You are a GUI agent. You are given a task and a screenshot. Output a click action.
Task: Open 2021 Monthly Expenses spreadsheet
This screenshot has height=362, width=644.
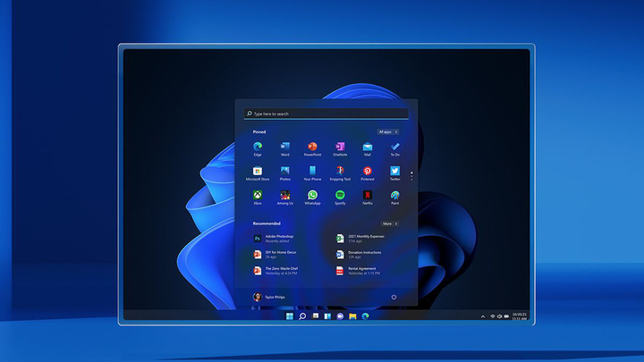pos(360,239)
